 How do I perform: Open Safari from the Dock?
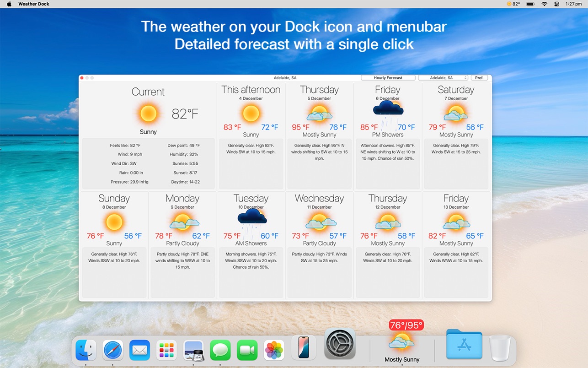coord(112,350)
